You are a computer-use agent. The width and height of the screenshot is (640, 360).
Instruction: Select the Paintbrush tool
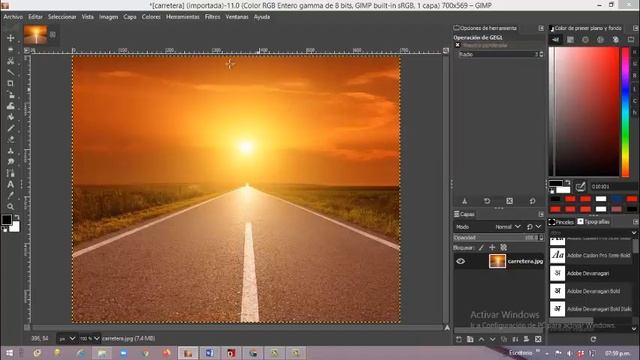pyautogui.click(x=11, y=128)
